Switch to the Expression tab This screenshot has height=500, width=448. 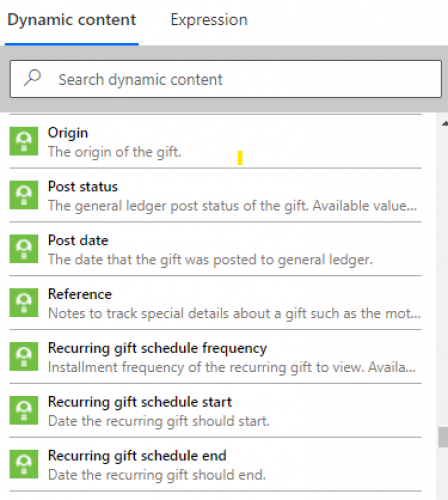point(209,20)
